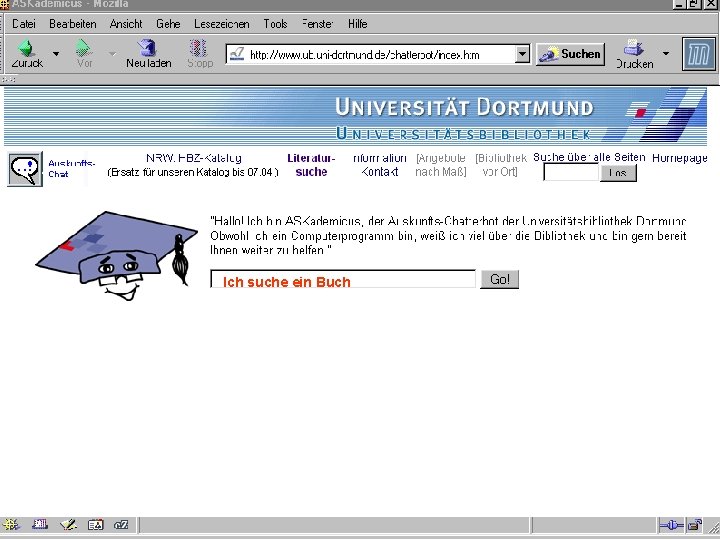Click the Mozilla window title icon
The image size is (720, 540).
click(x=5, y=4)
